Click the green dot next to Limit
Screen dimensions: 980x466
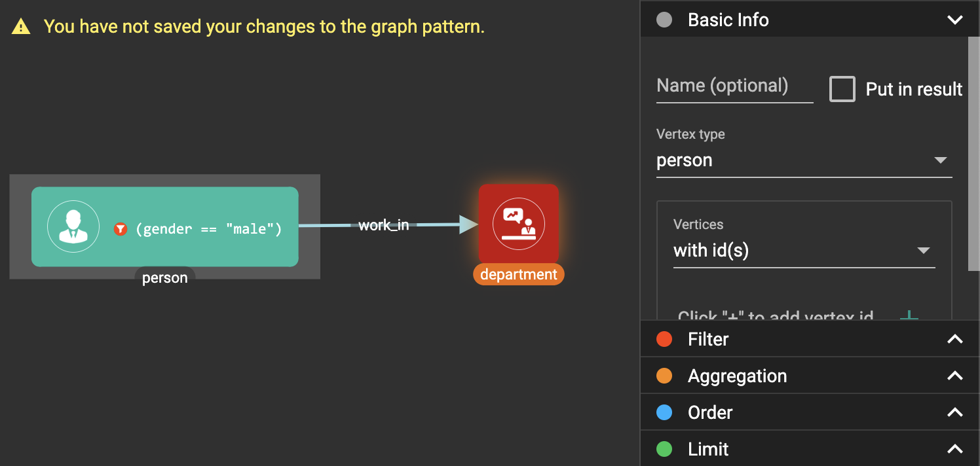(x=664, y=449)
